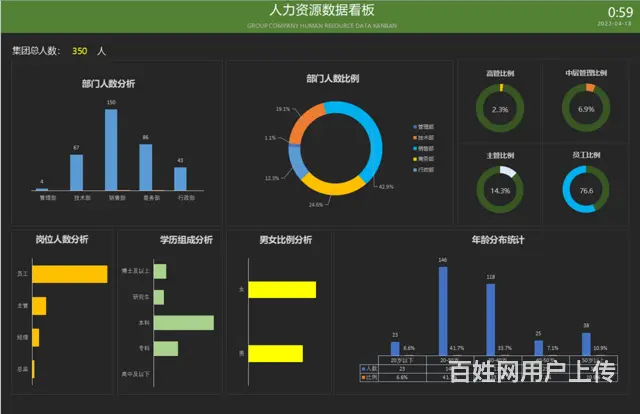Image resolution: width=640 pixels, height=414 pixels.
Task: Select the age bar labeled 23
Action: tap(395, 349)
